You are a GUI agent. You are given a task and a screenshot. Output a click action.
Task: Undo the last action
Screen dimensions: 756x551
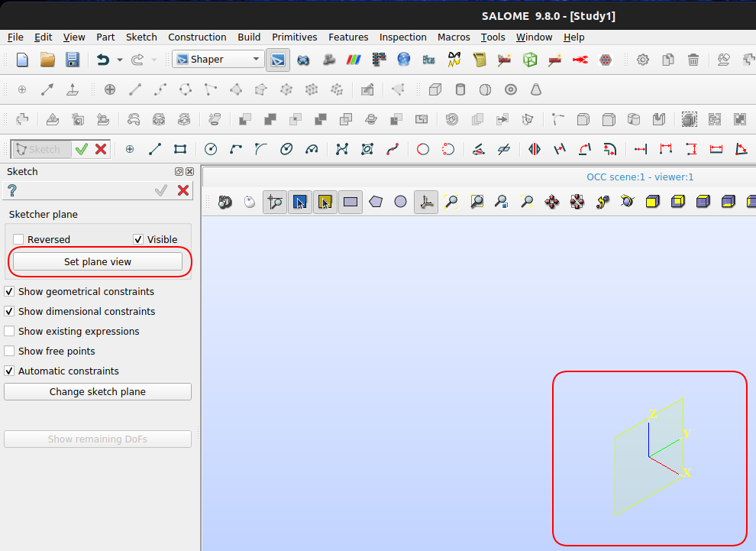[x=102, y=60]
